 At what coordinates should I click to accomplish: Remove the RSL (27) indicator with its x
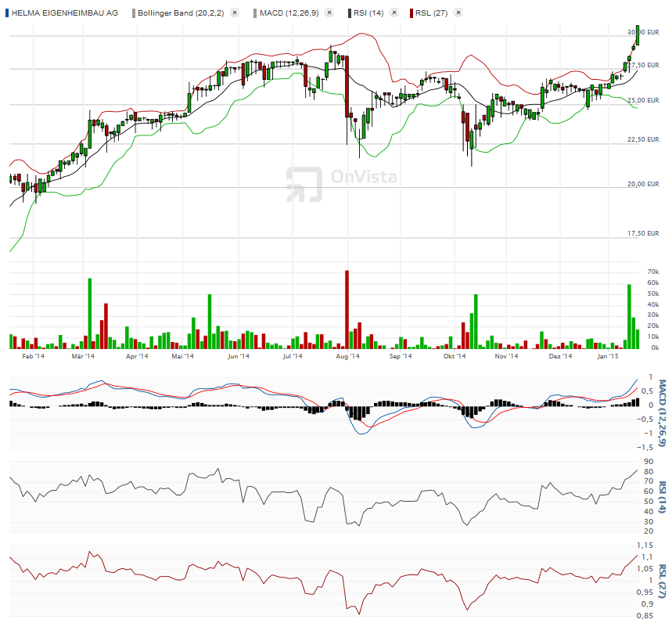pyautogui.click(x=458, y=13)
